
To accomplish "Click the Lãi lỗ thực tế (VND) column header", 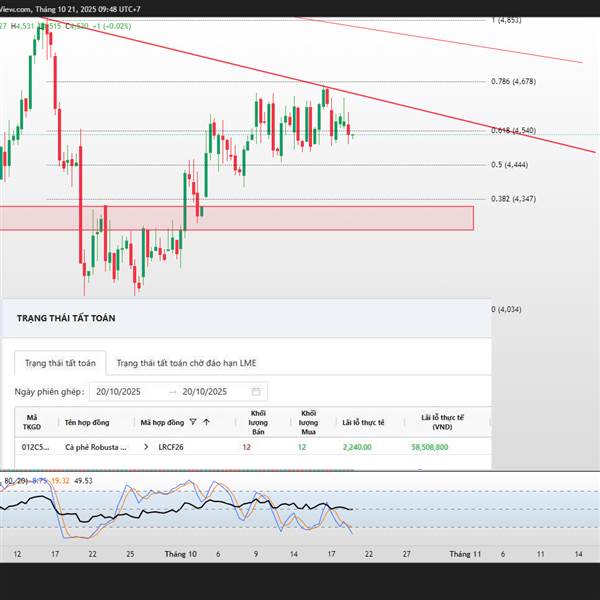I will tap(442, 422).
